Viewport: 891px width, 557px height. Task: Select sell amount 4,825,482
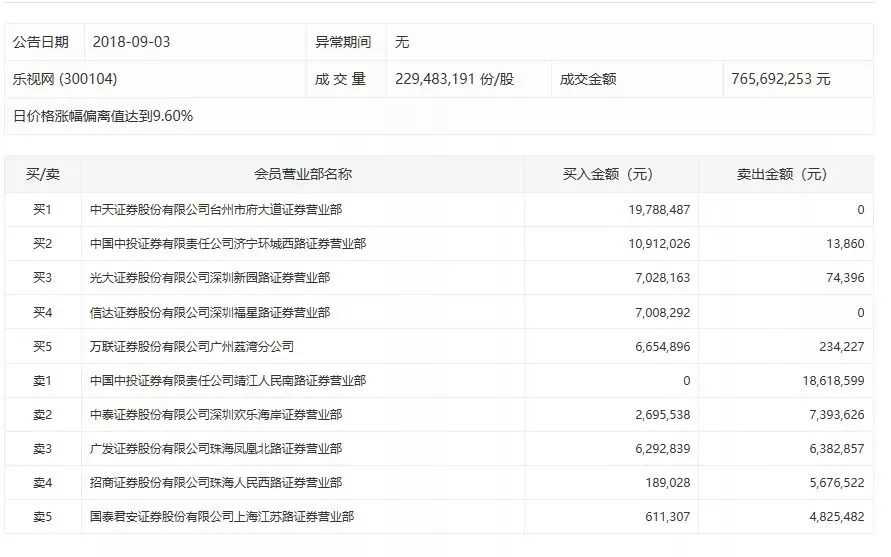pos(837,517)
